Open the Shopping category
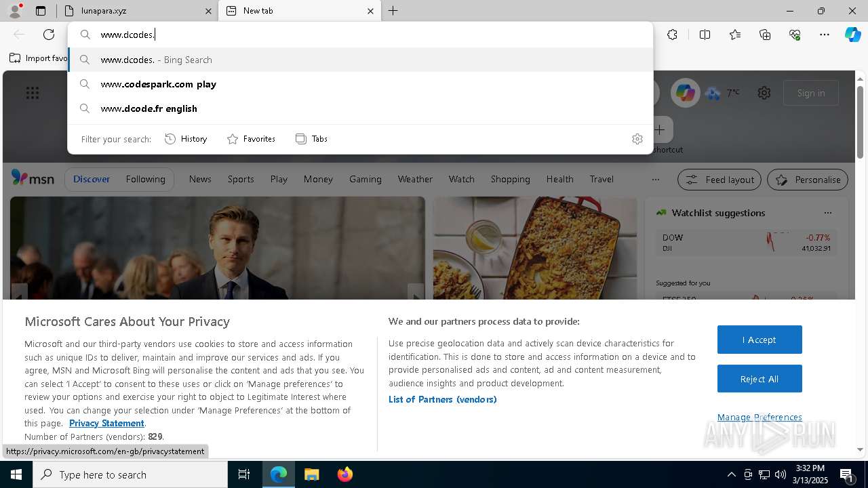 pyautogui.click(x=511, y=179)
